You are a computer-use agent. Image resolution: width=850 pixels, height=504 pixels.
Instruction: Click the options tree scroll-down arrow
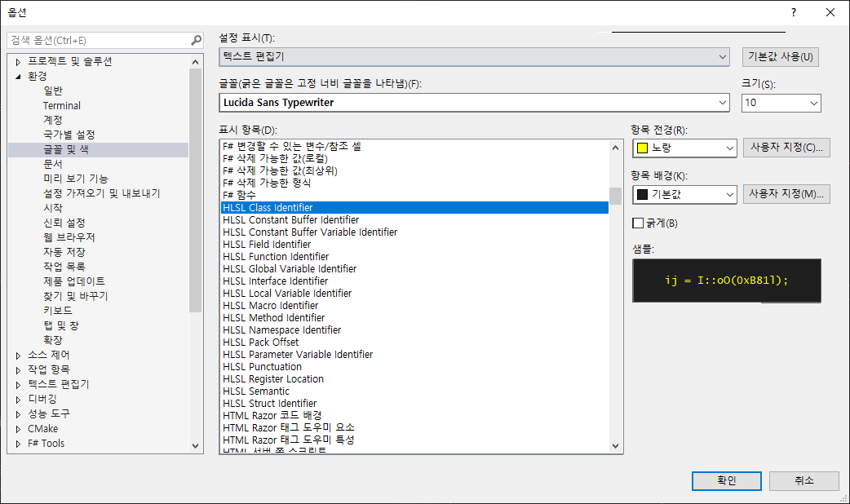pos(196,446)
